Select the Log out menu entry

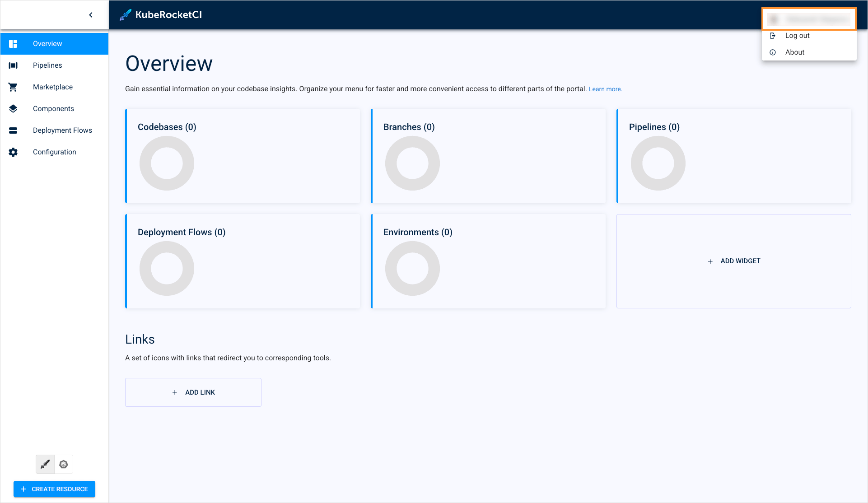tap(797, 36)
